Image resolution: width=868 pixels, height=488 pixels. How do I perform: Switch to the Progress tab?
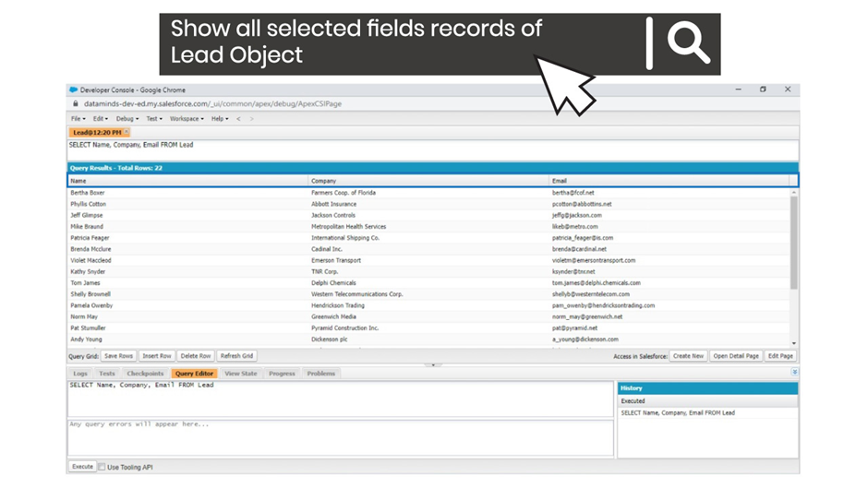pos(282,374)
